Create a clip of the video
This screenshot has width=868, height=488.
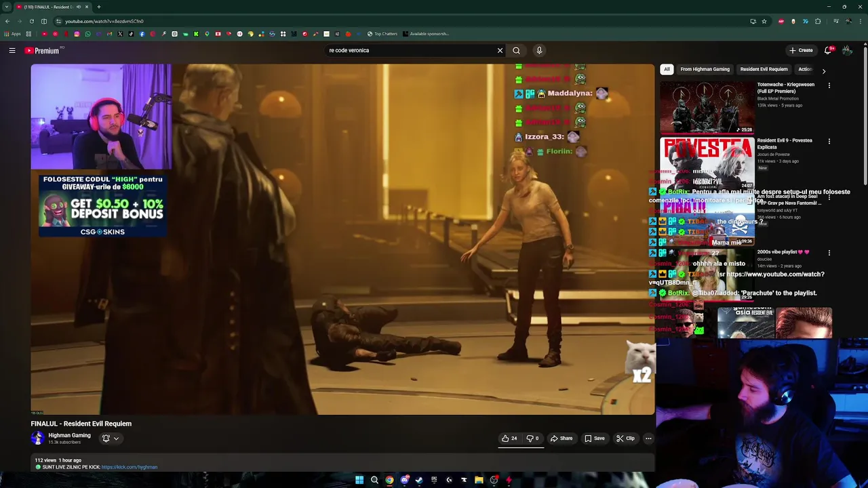(x=625, y=439)
